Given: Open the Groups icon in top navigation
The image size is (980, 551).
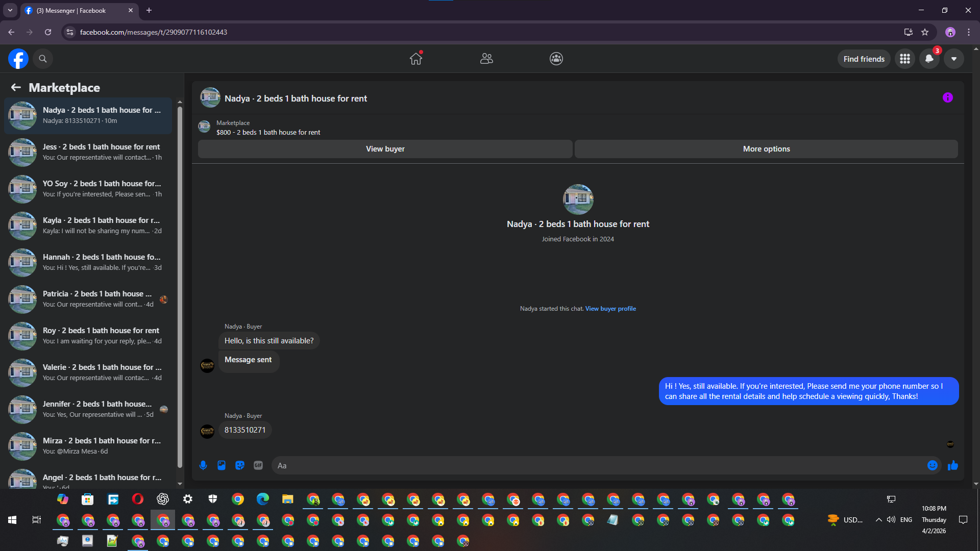Looking at the screenshot, I should (556, 59).
